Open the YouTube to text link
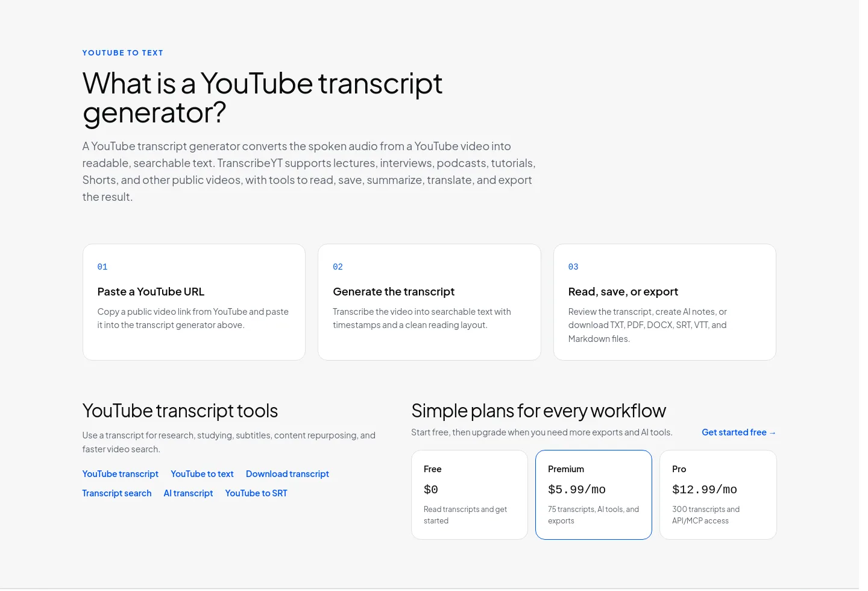868x591 pixels. (202, 474)
